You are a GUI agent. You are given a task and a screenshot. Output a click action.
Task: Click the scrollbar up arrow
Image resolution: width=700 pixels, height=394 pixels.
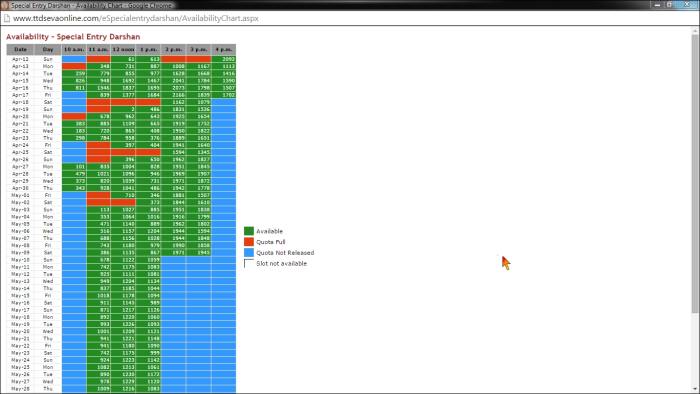(695, 31)
